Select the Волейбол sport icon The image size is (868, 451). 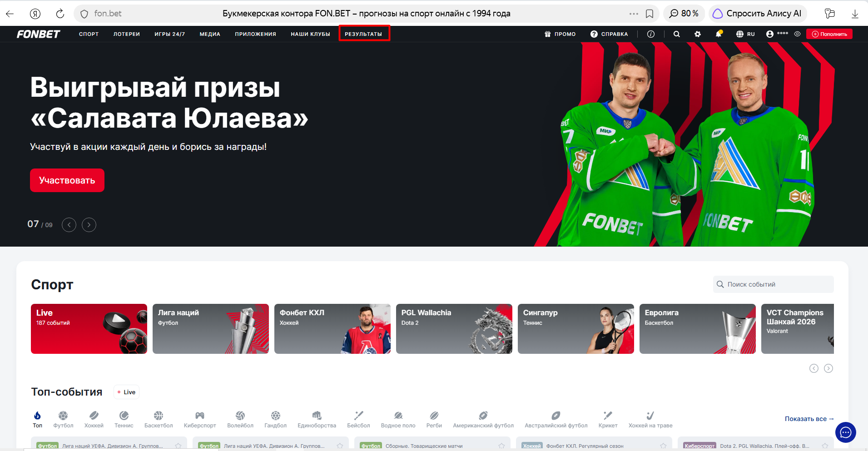[240, 419]
